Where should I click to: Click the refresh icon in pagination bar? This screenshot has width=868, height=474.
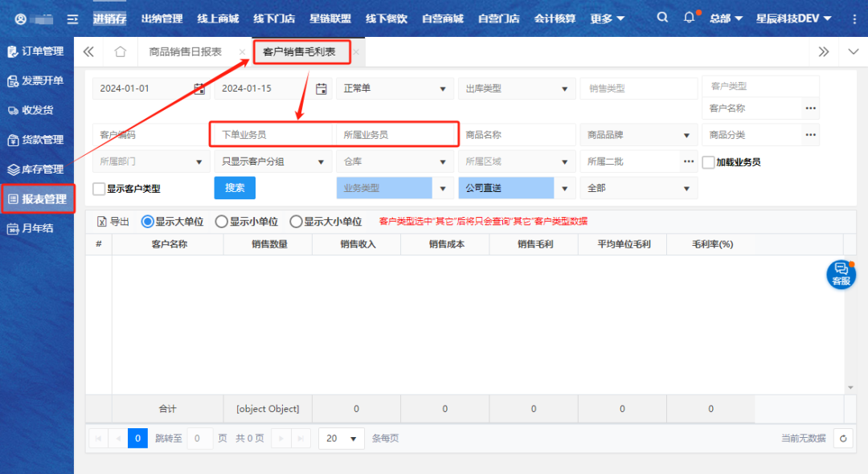point(842,438)
